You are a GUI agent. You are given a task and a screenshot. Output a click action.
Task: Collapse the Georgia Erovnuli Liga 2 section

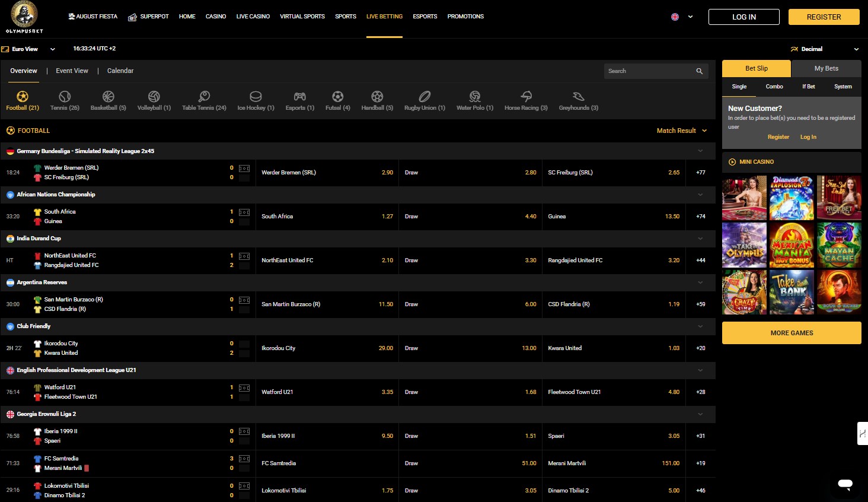pyautogui.click(x=700, y=414)
